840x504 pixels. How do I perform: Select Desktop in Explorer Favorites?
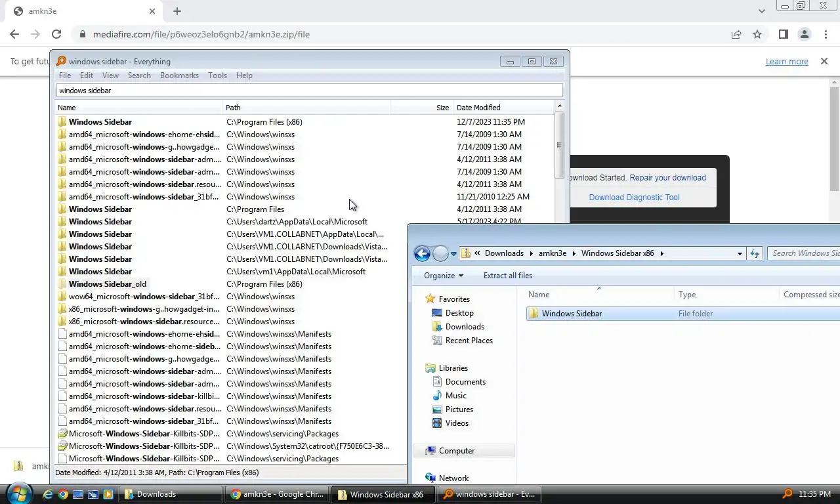(459, 313)
